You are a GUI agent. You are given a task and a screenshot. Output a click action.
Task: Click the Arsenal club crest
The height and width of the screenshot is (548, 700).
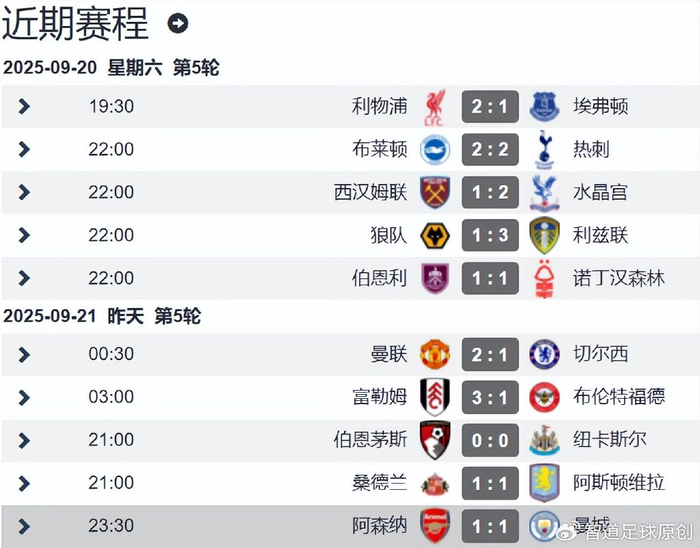pyautogui.click(x=435, y=526)
